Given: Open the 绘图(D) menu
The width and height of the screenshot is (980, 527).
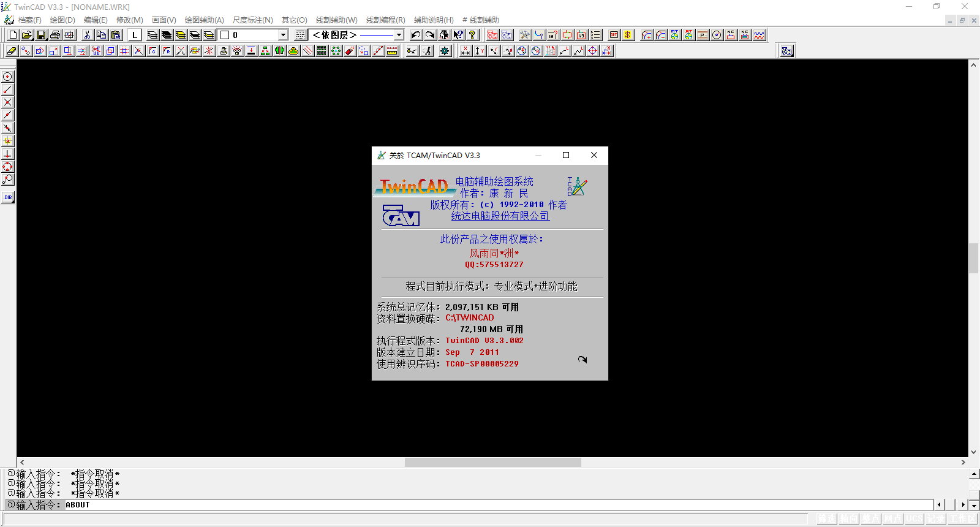Looking at the screenshot, I should tap(62, 20).
